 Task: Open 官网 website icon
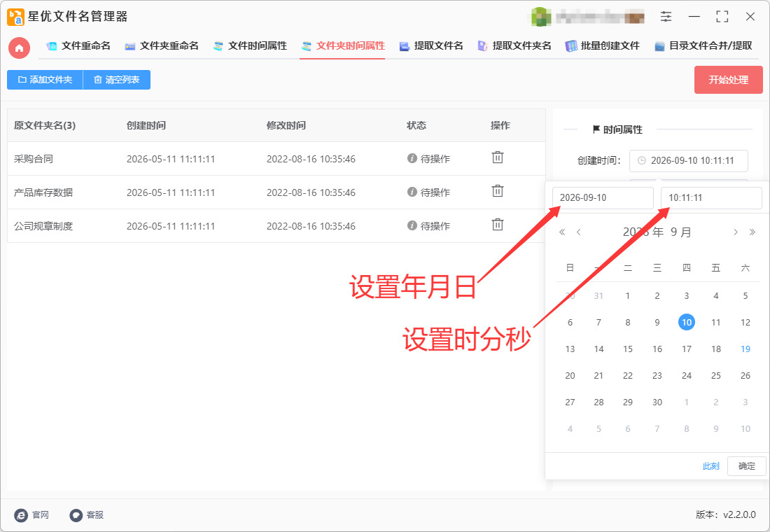click(x=20, y=514)
